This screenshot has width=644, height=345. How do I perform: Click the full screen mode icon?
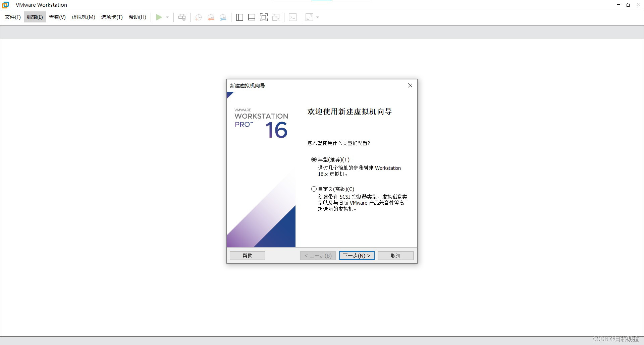coord(264,17)
